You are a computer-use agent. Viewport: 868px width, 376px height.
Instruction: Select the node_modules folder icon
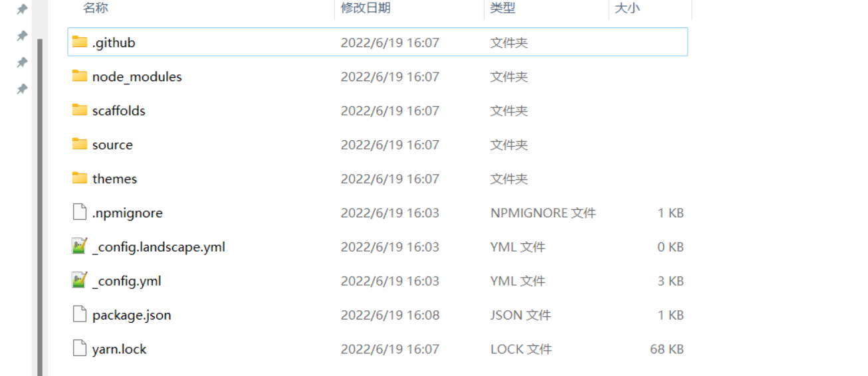click(x=80, y=76)
